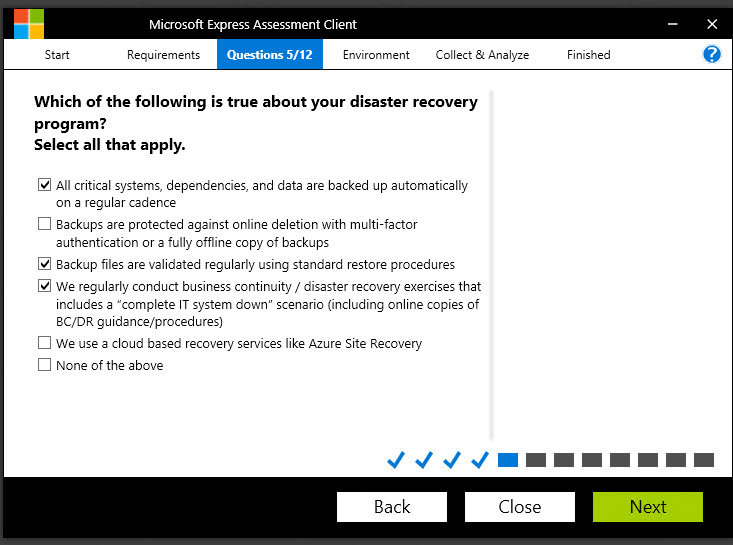Screen dimensions: 733x545
Task: Click the first completed progress checkmark
Action: (x=396, y=460)
